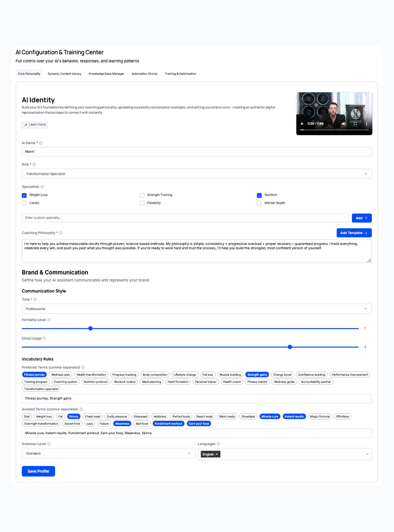Image resolution: width=394 pixels, height=532 pixels.
Task: Select the Wellness plan chip
Action: [x=60, y=375]
